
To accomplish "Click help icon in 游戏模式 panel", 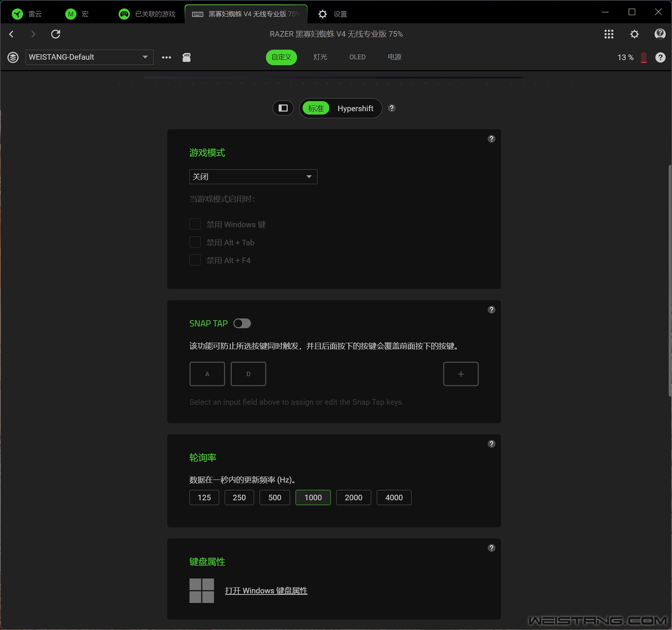I will [x=492, y=139].
